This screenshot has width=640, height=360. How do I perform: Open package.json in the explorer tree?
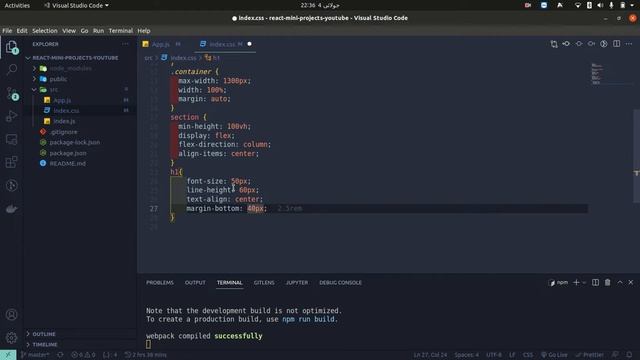(x=68, y=153)
